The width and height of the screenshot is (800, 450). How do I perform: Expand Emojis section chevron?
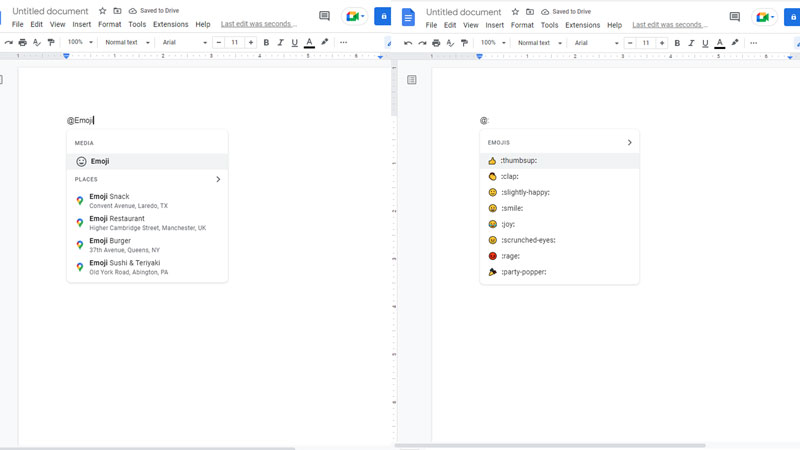[x=629, y=142]
